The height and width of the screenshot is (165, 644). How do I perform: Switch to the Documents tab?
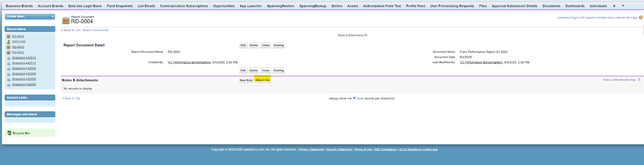(x=551, y=6)
